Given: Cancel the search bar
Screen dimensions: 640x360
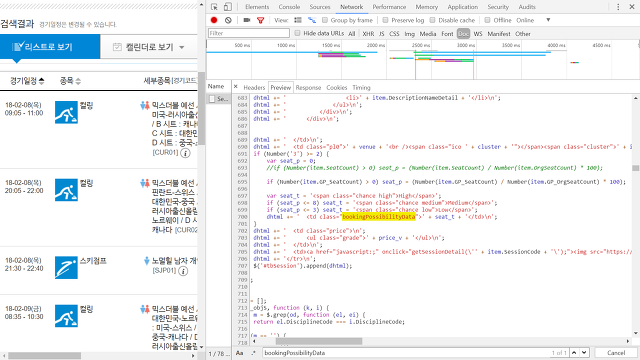Looking at the screenshot, I should tap(616, 353).
